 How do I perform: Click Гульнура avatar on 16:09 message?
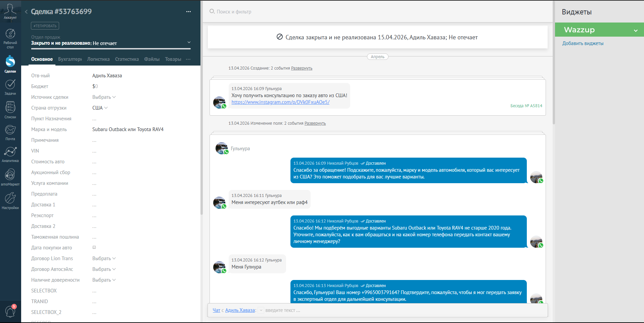[220, 103]
